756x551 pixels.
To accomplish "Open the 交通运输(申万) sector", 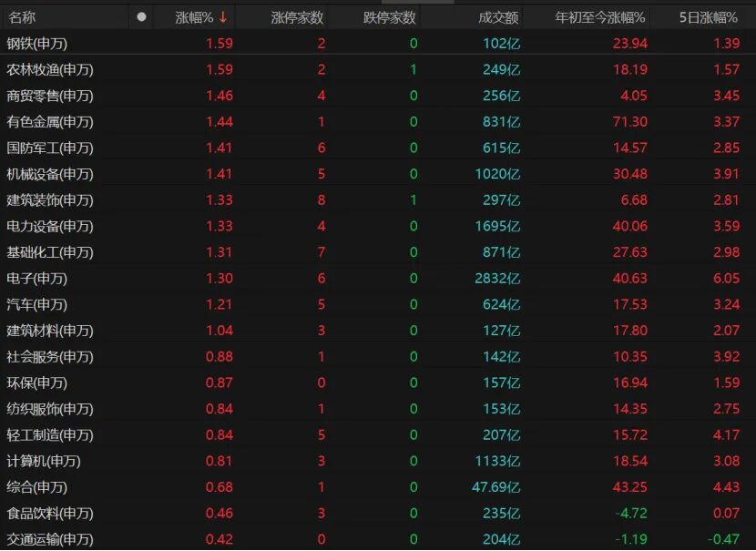I will point(50,539).
